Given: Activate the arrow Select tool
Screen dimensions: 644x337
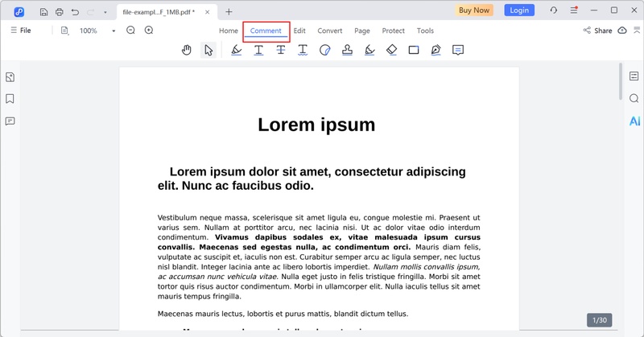Looking at the screenshot, I should point(208,50).
